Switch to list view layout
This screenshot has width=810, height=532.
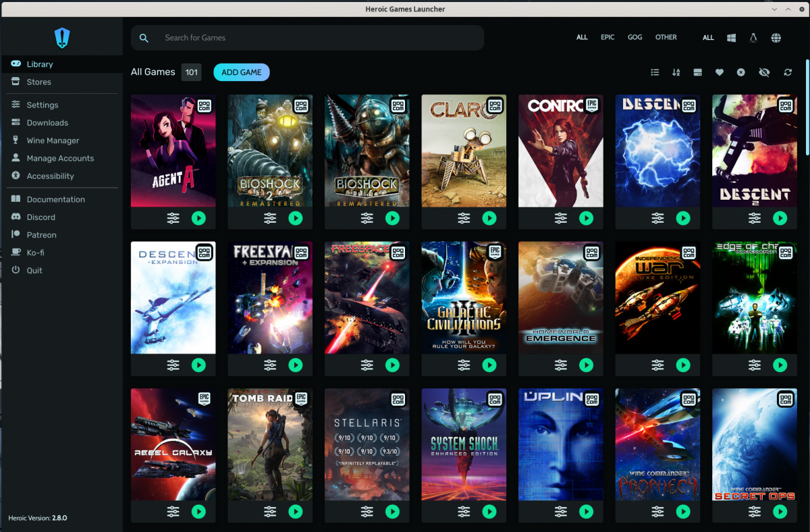[654, 72]
